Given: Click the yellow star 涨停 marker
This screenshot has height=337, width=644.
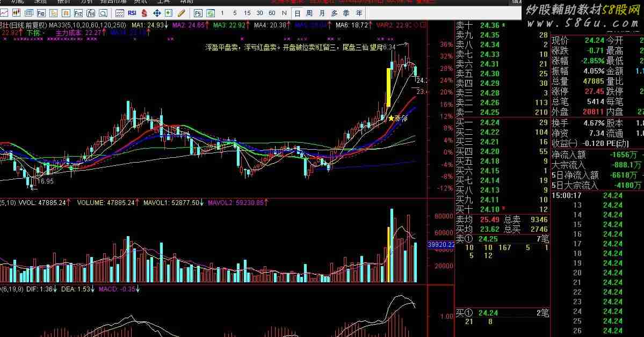Looking at the screenshot, I should [398, 118].
